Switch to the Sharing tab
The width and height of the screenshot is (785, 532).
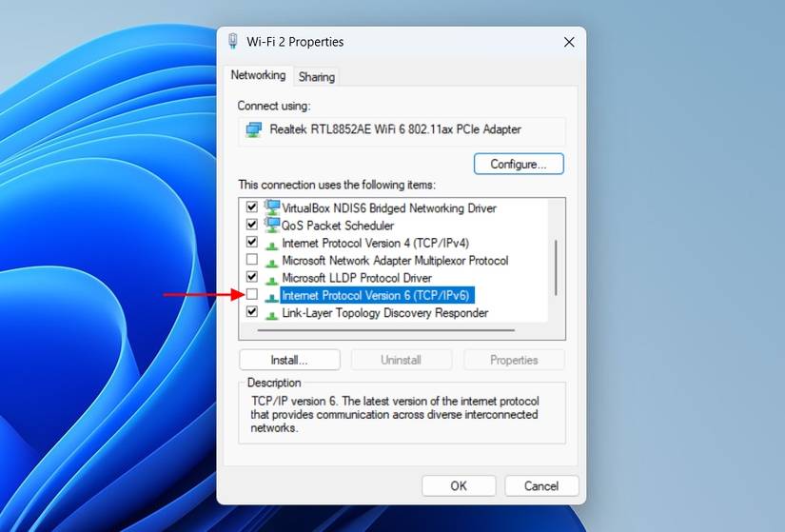click(x=317, y=77)
